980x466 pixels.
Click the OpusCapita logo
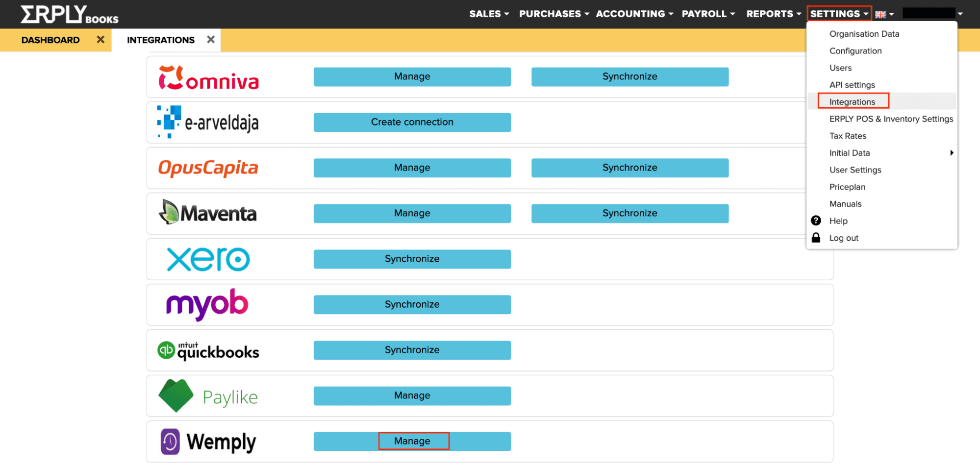(208, 168)
